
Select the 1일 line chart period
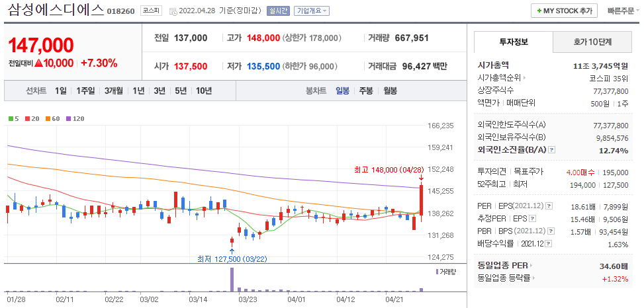pos(60,91)
